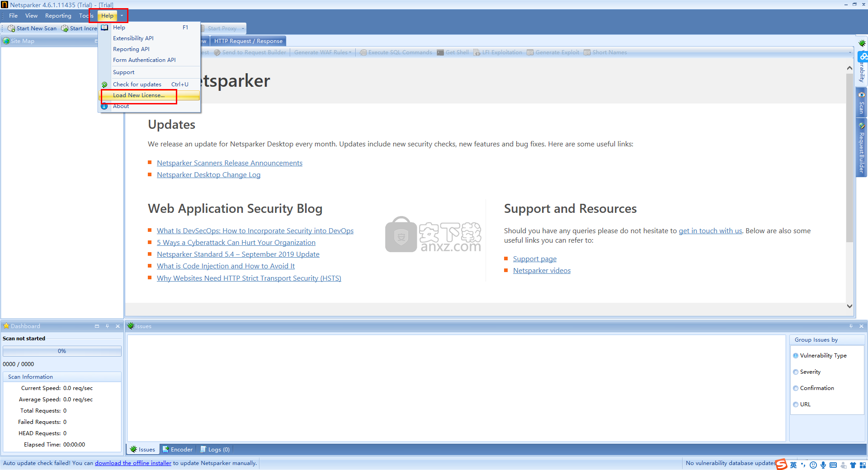Open the Reporting menu
Image resolution: width=868 pixels, height=470 pixels.
point(58,16)
